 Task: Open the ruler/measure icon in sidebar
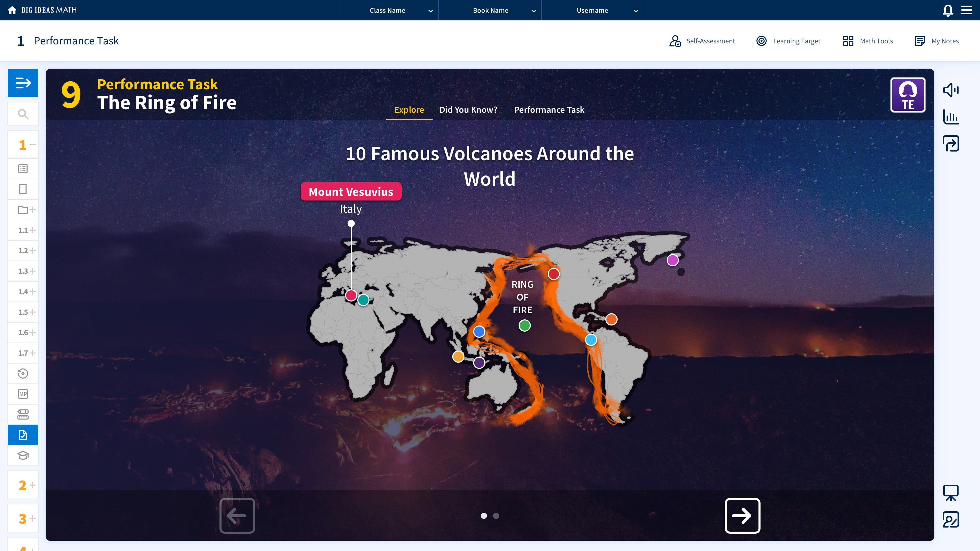[23, 415]
